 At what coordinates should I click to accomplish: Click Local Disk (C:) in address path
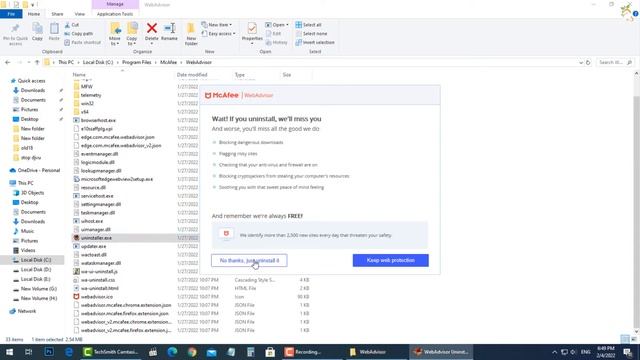pos(98,62)
